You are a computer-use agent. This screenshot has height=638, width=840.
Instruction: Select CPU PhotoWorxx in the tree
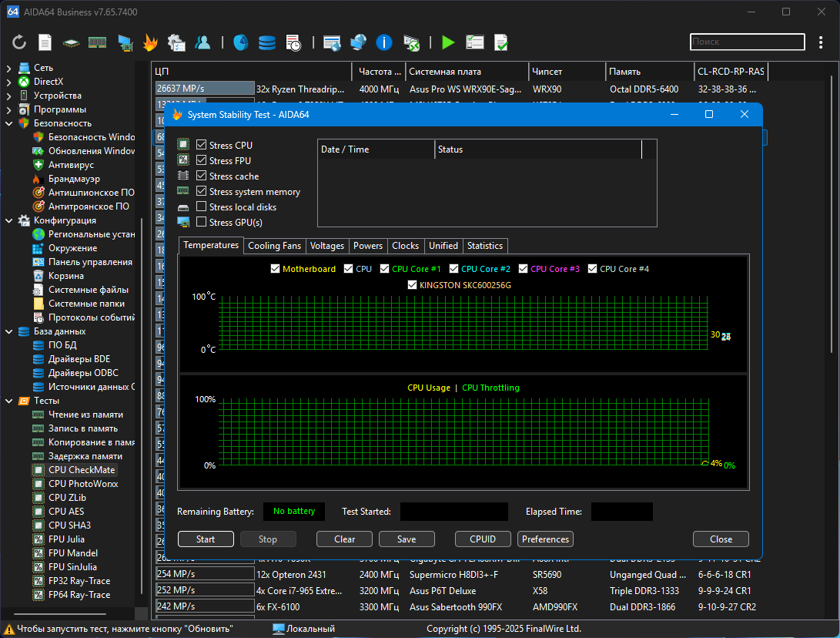point(83,484)
